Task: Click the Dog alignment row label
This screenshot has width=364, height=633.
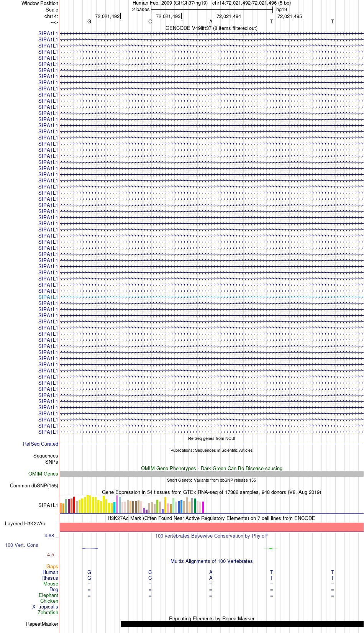Action: [54, 589]
